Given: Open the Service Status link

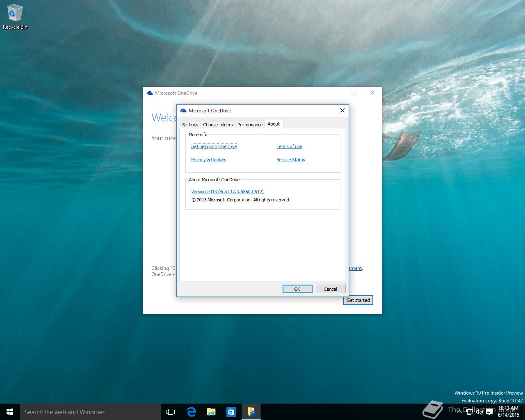Looking at the screenshot, I should [x=291, y=160].
